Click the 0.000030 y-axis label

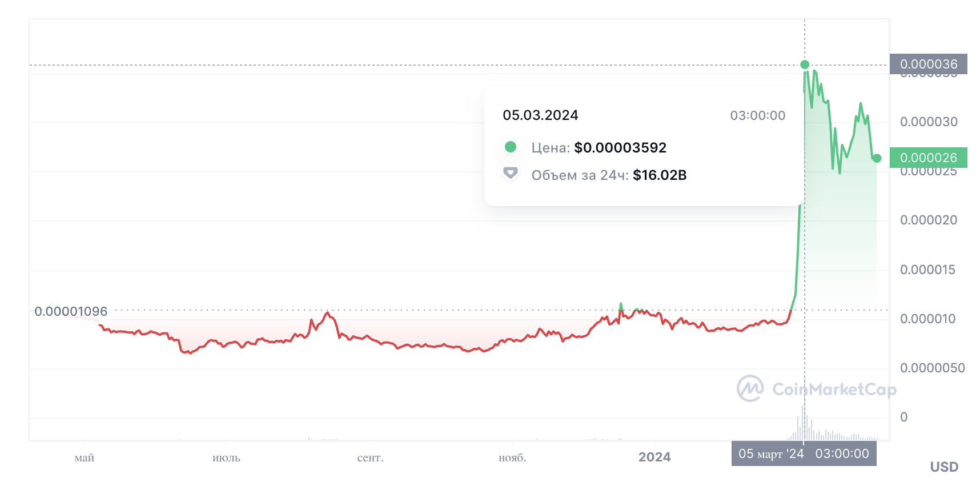click(x=929, y=122)
